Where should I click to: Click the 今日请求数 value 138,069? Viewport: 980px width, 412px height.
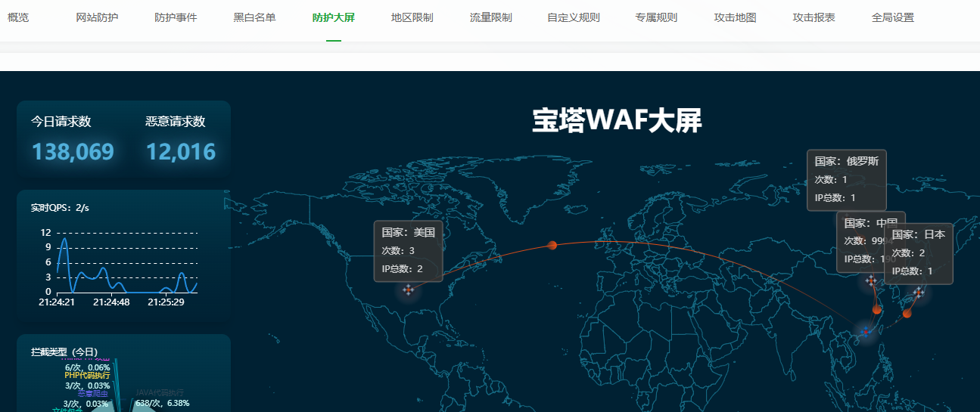73,152
